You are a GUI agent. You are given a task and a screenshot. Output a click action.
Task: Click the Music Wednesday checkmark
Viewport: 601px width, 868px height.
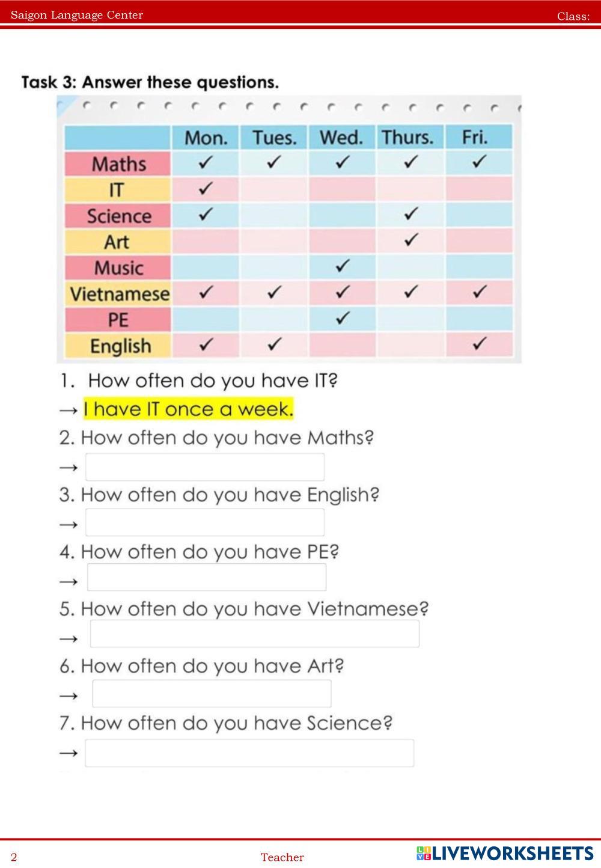[342, 266]
